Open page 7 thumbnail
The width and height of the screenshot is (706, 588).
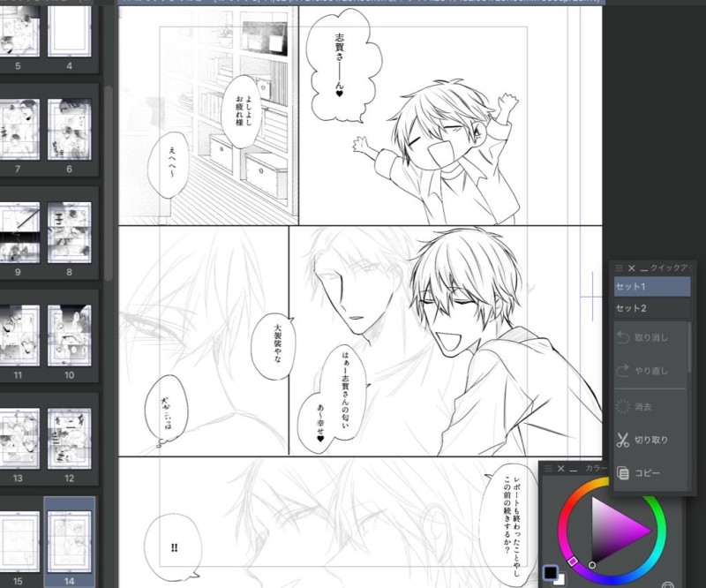(18, 130)
